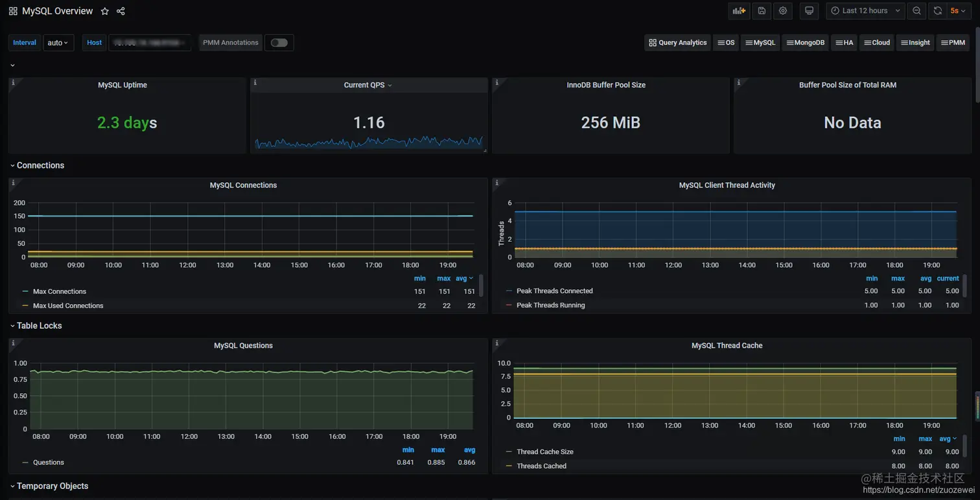Open the MongoDB dashboards menu
The image size is (980, 500).
point(805,43)
